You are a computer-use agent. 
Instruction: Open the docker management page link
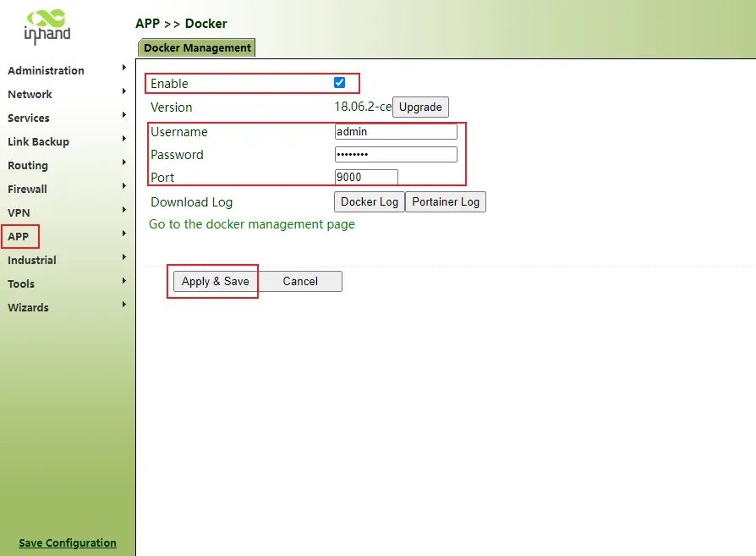click(x=252, y=224)
